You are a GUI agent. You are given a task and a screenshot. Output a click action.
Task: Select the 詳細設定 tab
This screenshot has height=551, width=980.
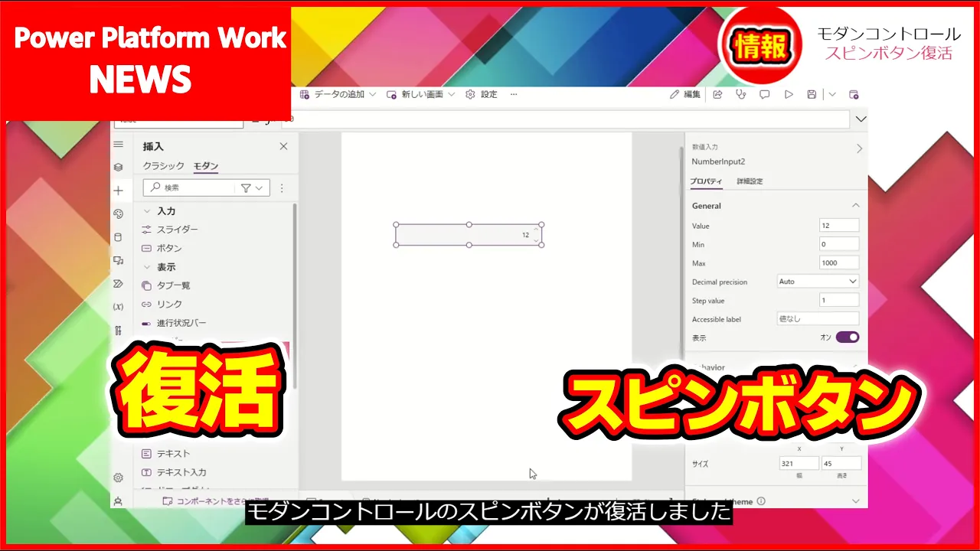tap(750, 181)
